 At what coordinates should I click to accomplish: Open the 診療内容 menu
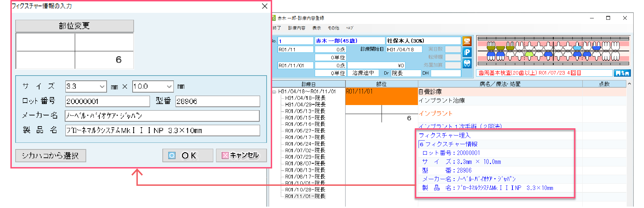(297, 28)
